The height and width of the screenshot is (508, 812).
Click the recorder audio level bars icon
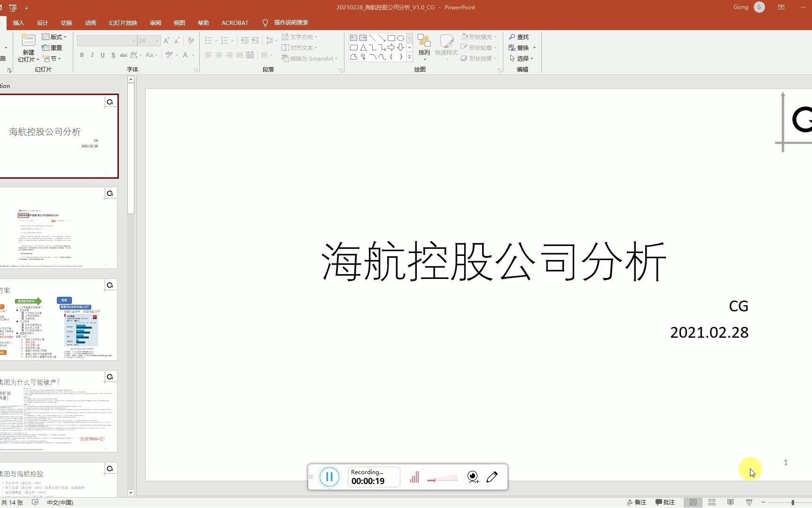(x=414, y=477)
